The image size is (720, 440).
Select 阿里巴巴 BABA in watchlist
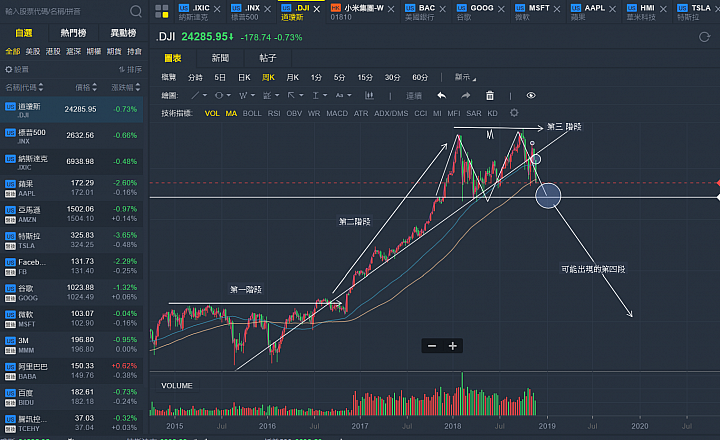click(x=72, y=371)
